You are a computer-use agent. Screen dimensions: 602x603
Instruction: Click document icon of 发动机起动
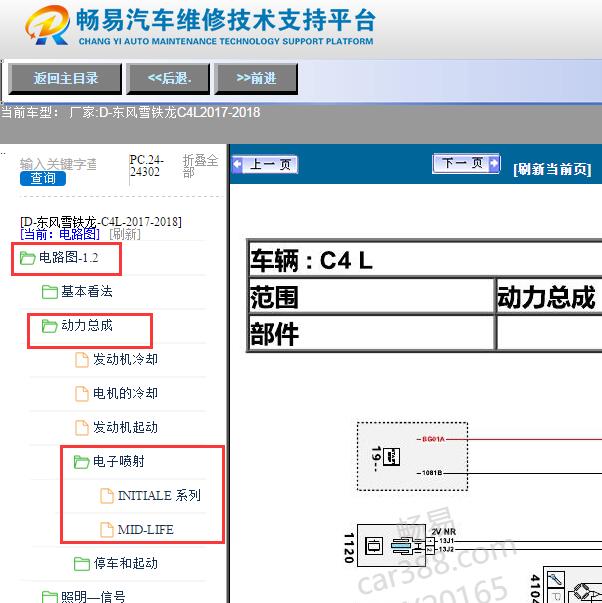click(82, 428)
